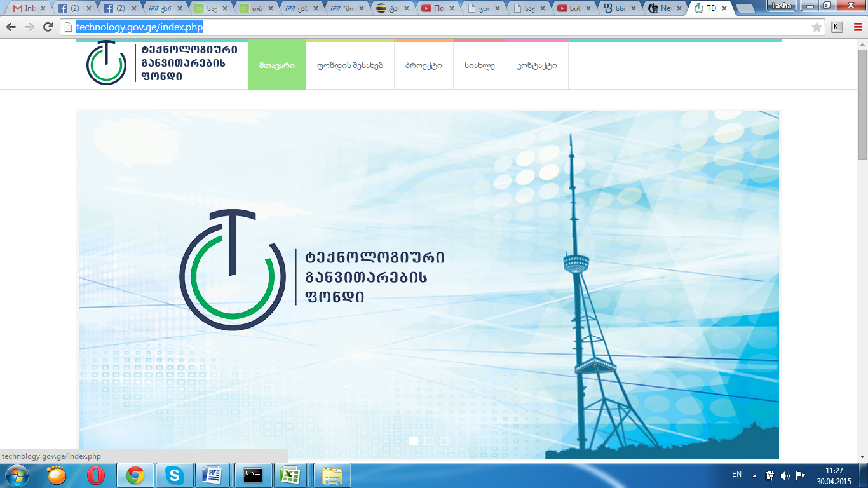This screenshot has width=868, height=488.
Task: Click the volume speaker tray icon
Action: (x=785, y=475)
